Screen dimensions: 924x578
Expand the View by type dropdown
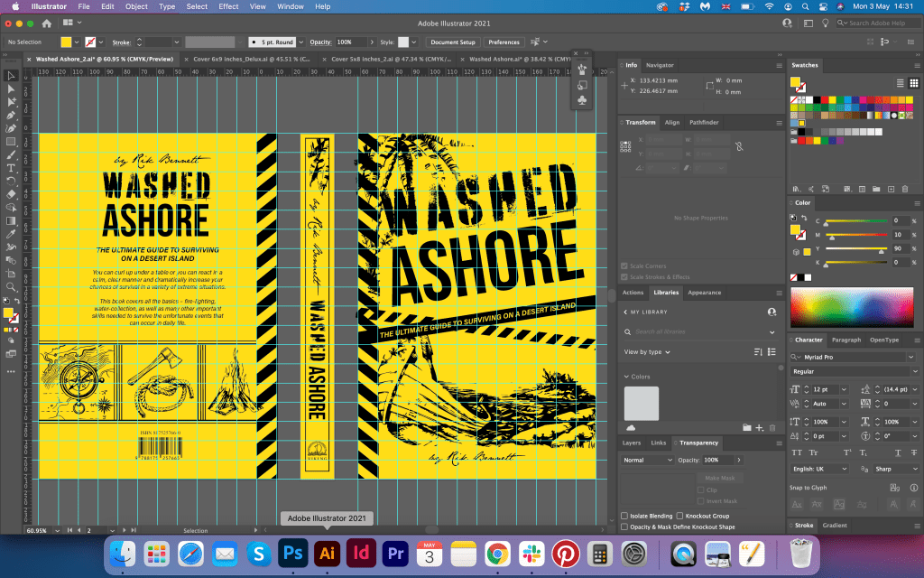[x=646, y=352]
